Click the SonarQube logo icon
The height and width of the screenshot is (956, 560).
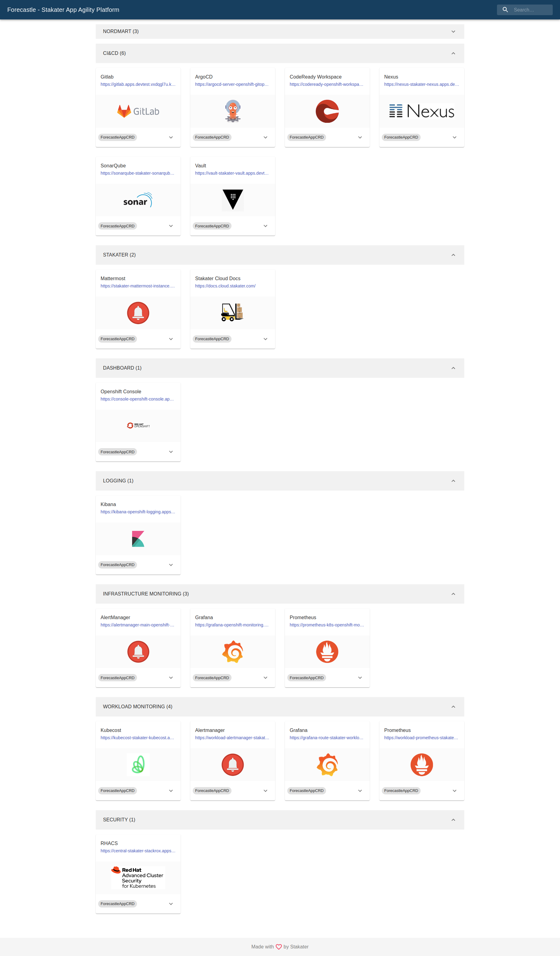(138, 200)
